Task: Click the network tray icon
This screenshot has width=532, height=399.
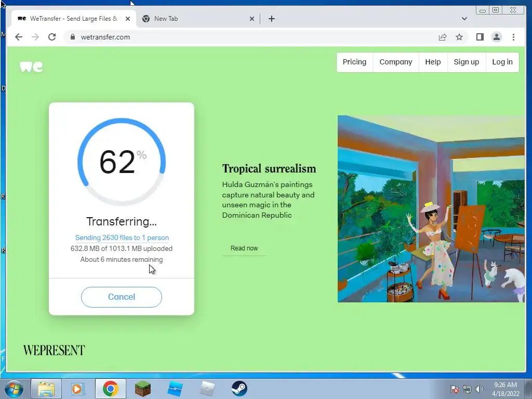Action: point(467,389)
